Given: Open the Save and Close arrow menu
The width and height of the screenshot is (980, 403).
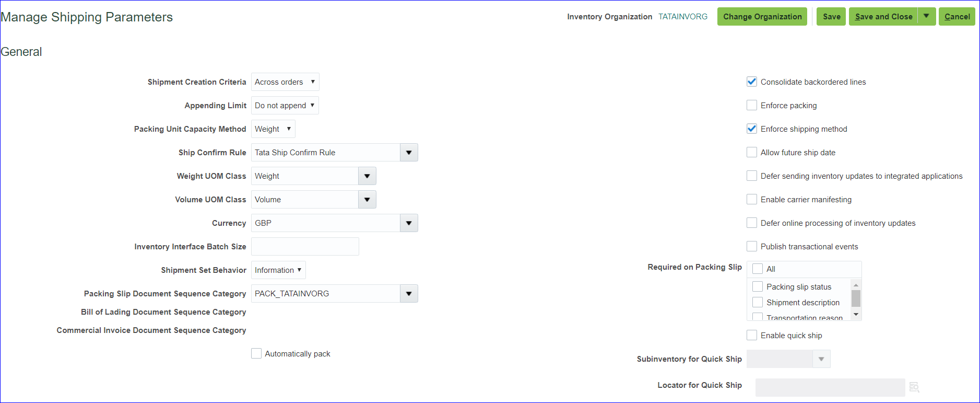Looking at the screenshot, I should (926, 16).
